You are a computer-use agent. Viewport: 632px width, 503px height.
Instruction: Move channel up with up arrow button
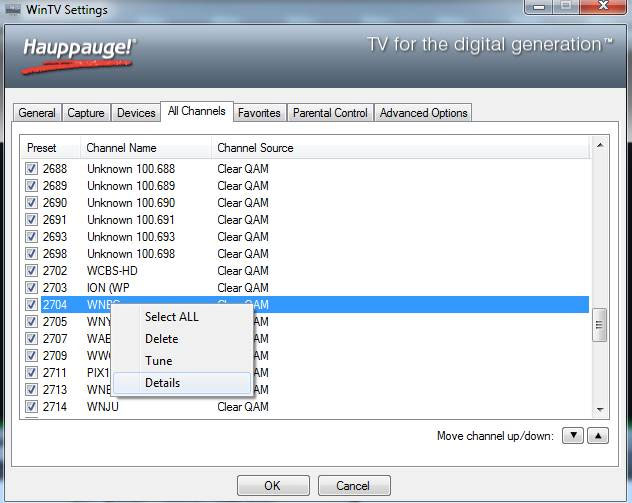(x=597, y=435)
